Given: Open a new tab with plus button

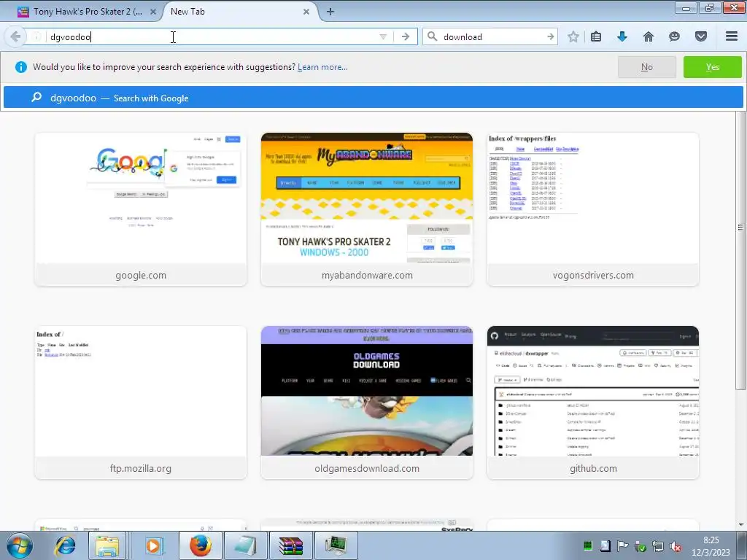Looking at the screenshot, I should coord(330,12).
